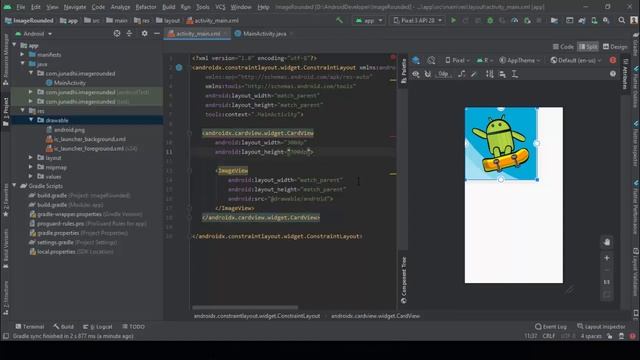This screenshot has height=360, width=640.
Task: Click the editor horizontal scrollbar
Action: (245, 307)
